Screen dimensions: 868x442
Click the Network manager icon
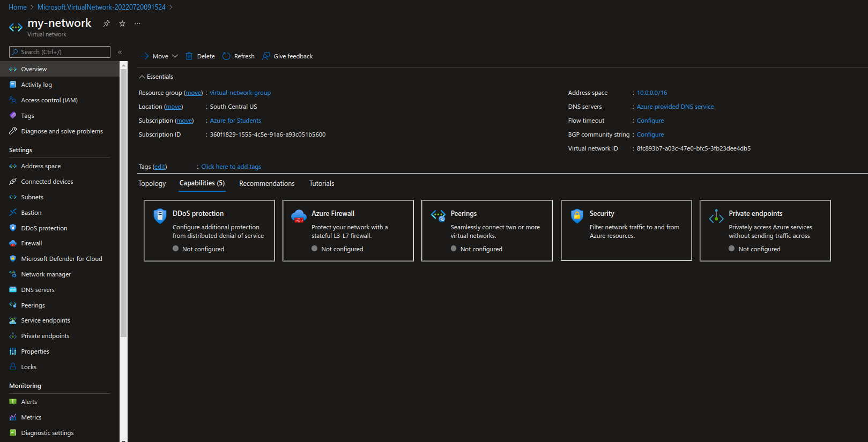13,274
